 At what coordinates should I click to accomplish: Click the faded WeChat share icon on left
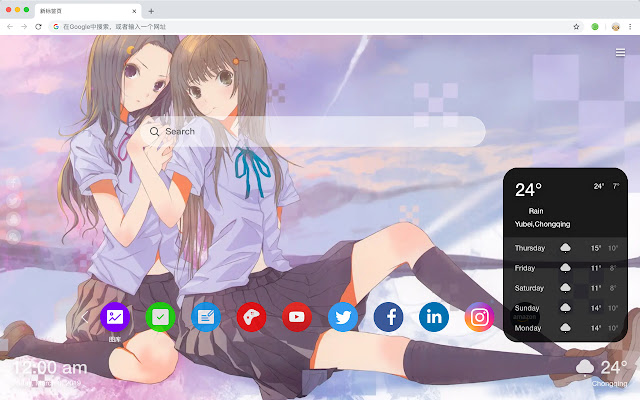[x=13, y=237]
